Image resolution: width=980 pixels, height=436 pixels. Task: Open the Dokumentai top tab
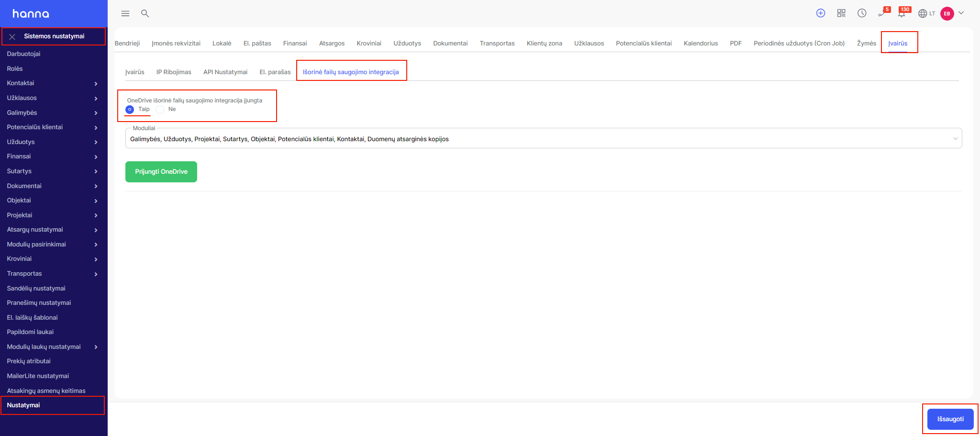pyautogui.click(x=450, y=43)
